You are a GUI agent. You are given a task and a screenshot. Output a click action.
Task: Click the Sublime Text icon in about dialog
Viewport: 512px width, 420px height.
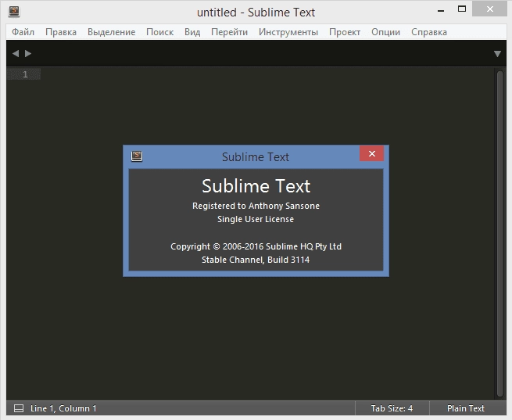click(x=137, y=156)
